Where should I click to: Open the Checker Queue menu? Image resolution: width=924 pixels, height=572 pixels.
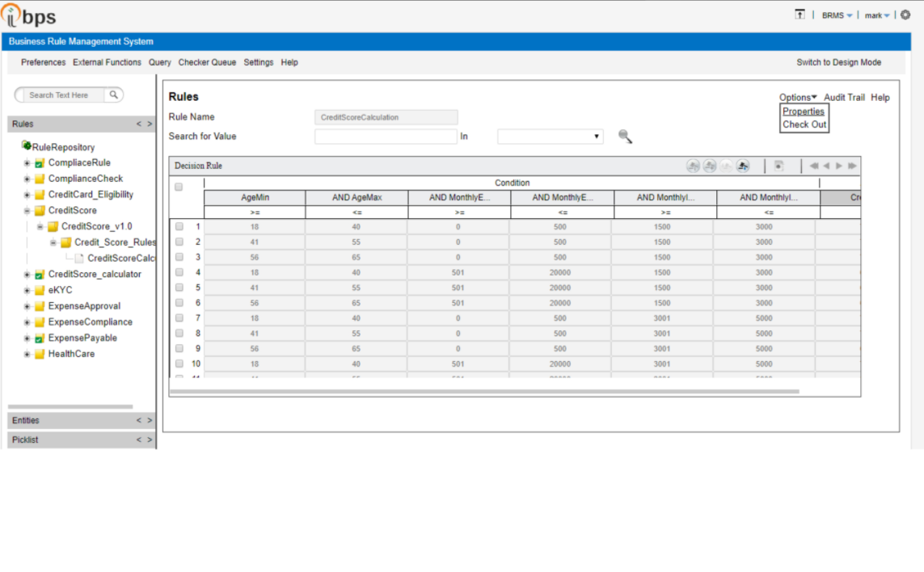coord(207,62)
